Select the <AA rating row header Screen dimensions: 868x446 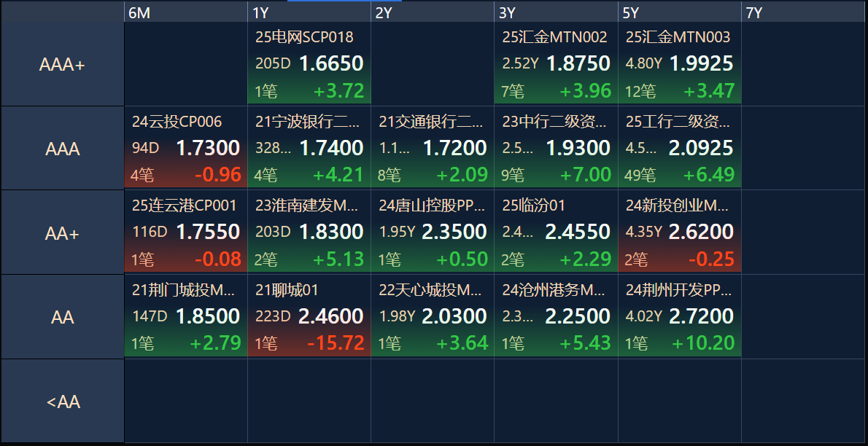[62, 402]
